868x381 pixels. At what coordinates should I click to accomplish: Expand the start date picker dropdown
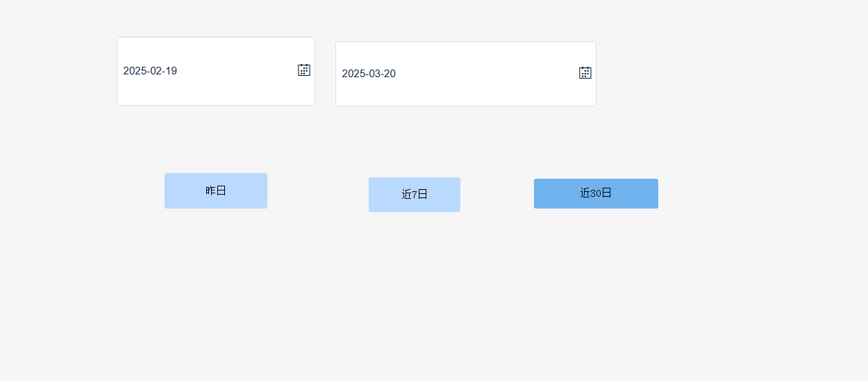tap(304, 70)
